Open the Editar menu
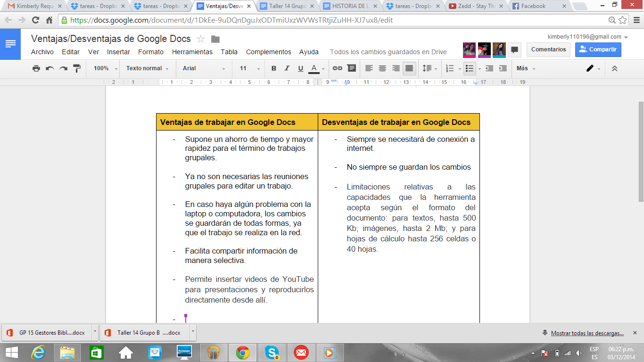 (x=71, y=52)
